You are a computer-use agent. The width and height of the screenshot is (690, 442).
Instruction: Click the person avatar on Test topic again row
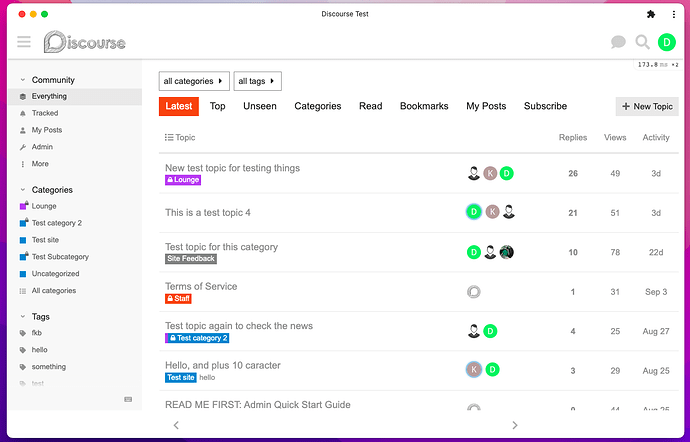474,331
